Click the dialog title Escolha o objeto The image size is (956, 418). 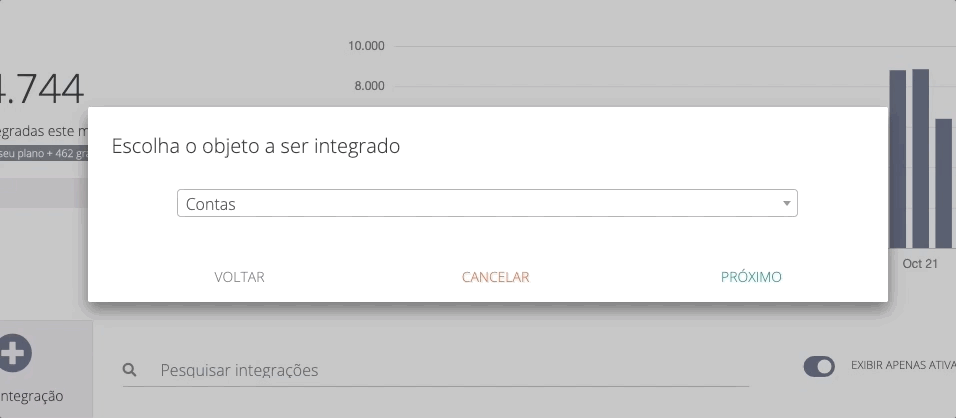point(256,146)
